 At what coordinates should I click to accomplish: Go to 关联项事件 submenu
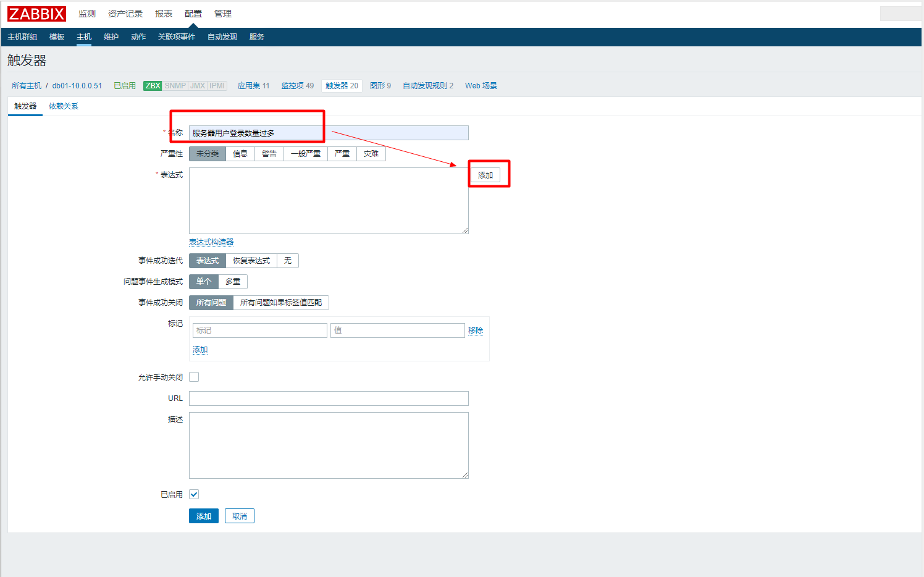coord(177,37)
